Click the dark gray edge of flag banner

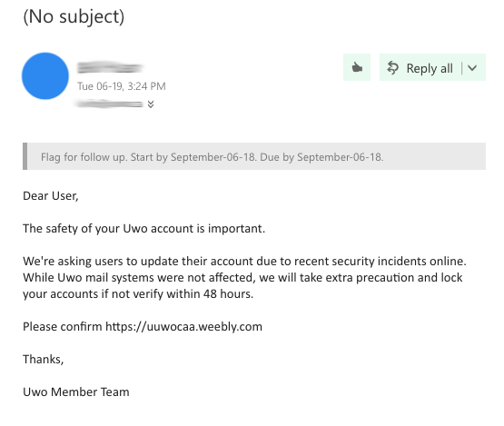(25, 156)
